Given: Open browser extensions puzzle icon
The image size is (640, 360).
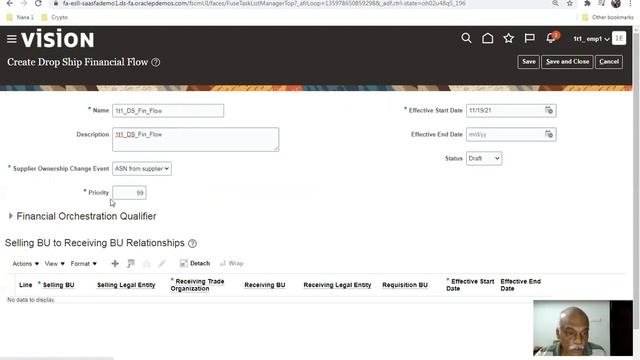Looking at the screenshot, I should pos(587,3).
